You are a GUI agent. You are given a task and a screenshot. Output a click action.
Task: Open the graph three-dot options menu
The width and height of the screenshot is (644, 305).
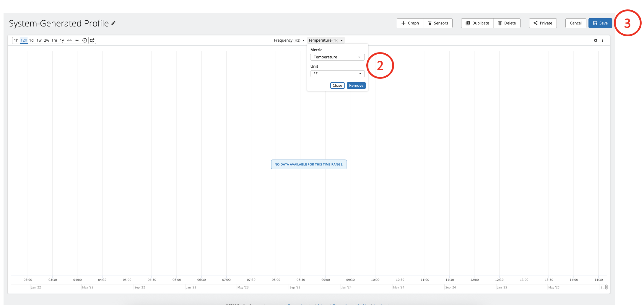click(x=602, y=40)
